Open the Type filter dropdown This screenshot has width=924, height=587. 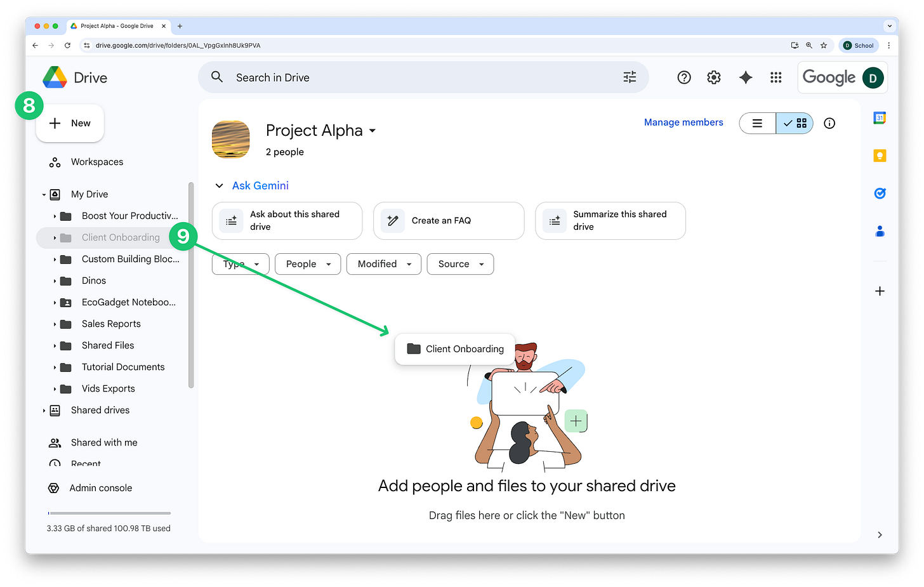tap(241, 264)
